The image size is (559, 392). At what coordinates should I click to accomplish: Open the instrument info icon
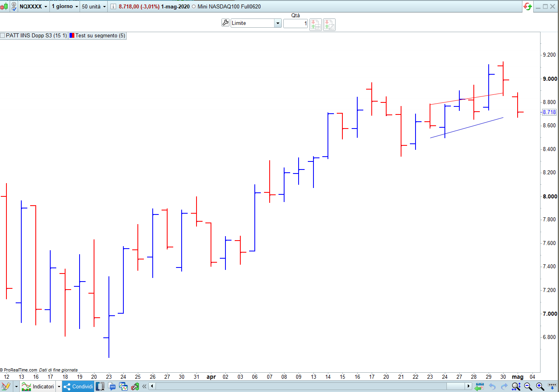(x=113, y=6)
